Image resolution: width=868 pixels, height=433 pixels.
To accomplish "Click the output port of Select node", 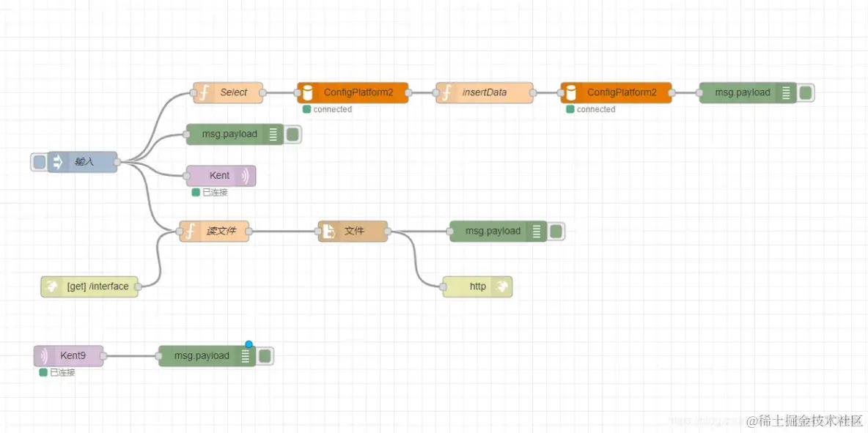I will tap(263, 93).
